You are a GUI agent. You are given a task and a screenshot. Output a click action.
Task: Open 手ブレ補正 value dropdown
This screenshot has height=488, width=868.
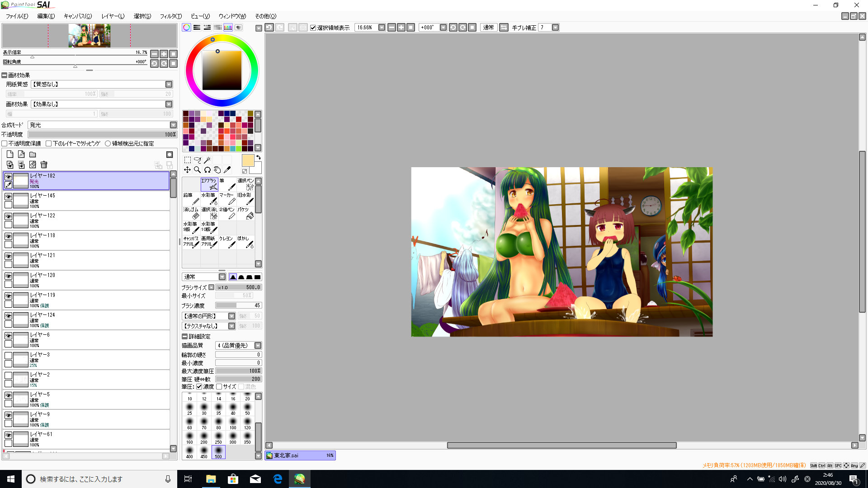click(x=555, y=28)
